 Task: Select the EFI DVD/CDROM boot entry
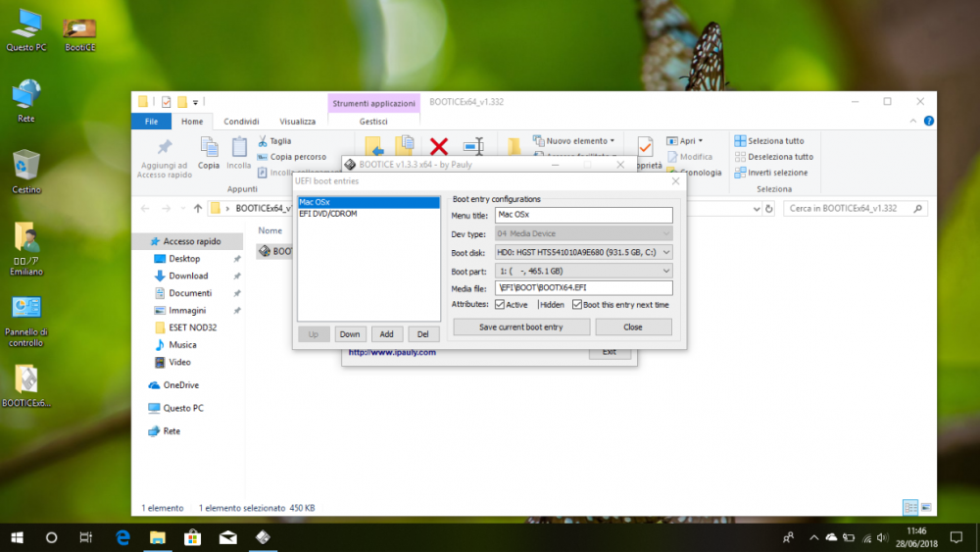[368, 214]
